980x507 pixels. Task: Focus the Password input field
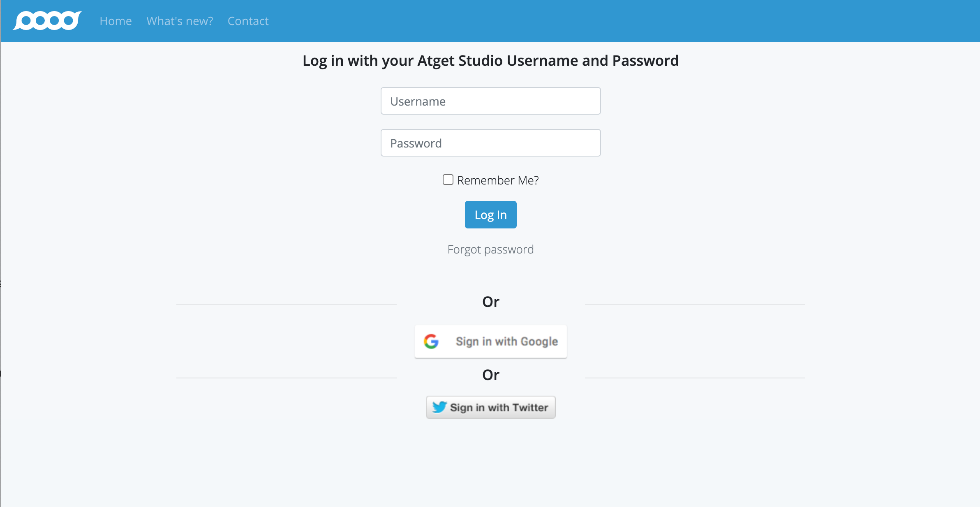click(490, 143)
